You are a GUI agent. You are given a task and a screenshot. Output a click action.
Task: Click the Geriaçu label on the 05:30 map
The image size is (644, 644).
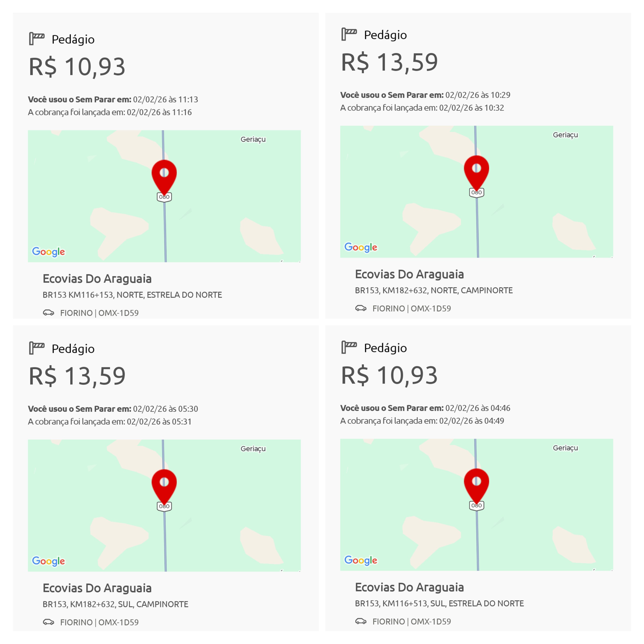(253, 449)
